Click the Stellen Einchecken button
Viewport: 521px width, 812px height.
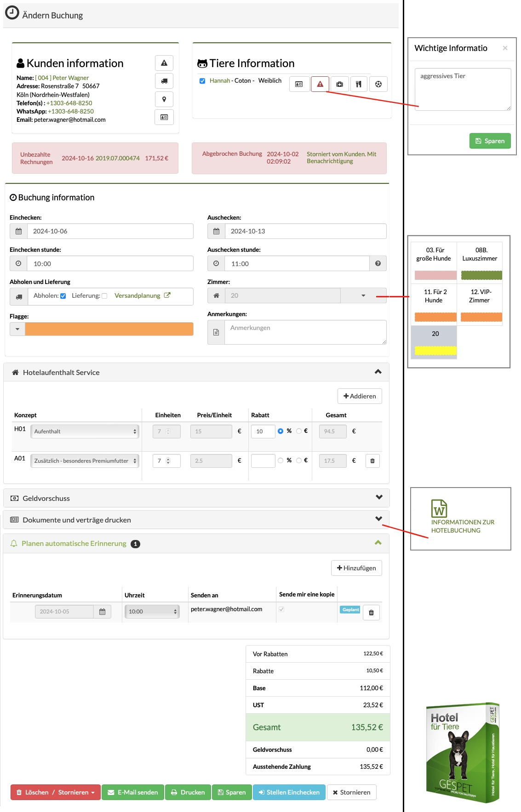(289, 792)
